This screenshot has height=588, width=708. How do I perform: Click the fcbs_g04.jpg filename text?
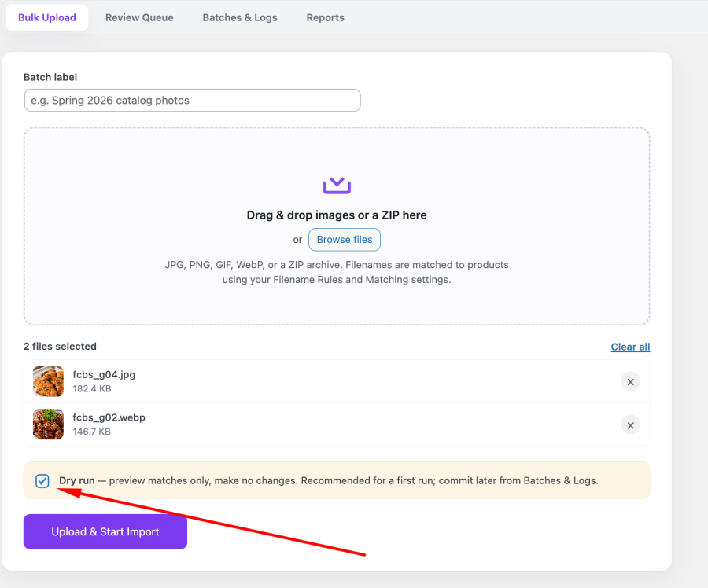pos(104,374)
